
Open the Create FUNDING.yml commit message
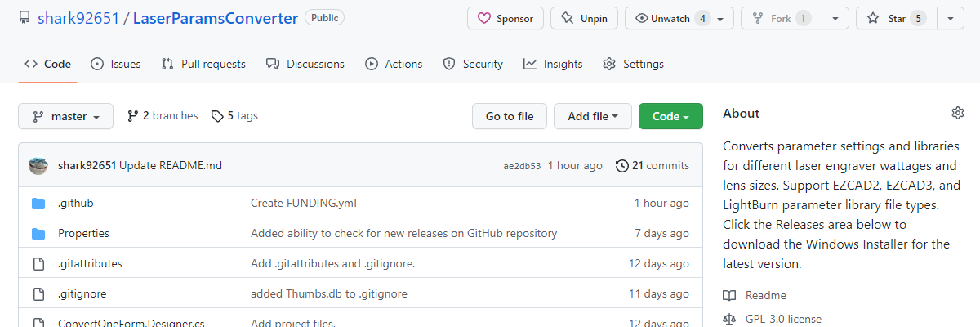point(304,203)
